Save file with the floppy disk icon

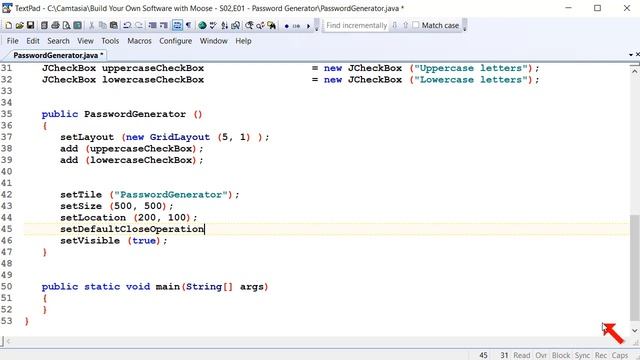point(30,25)
